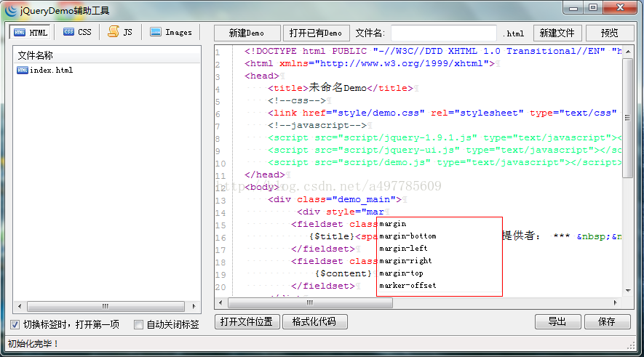Click the 保存 save button
Screen dimensions: 644x357
click(607, 321)
